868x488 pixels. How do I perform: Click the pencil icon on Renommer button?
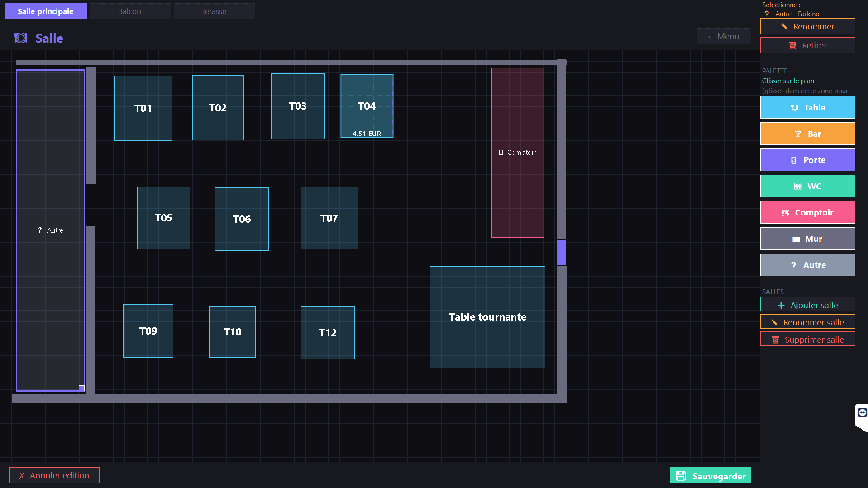tap(784, 27)
